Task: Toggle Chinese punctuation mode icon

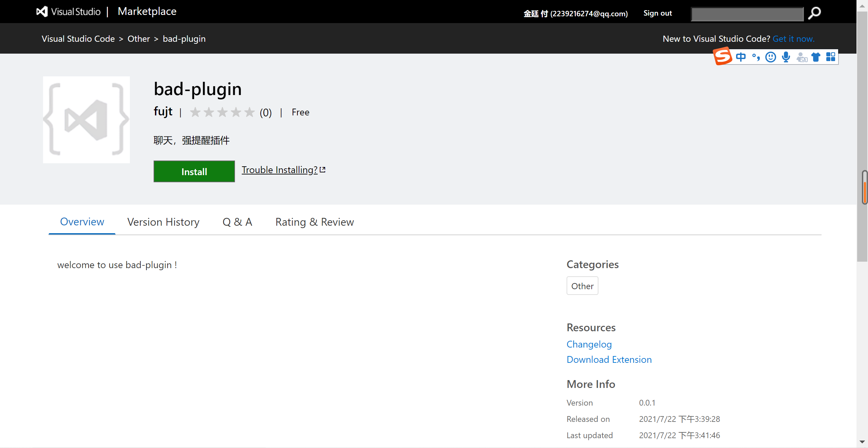Action: point(756,57)
